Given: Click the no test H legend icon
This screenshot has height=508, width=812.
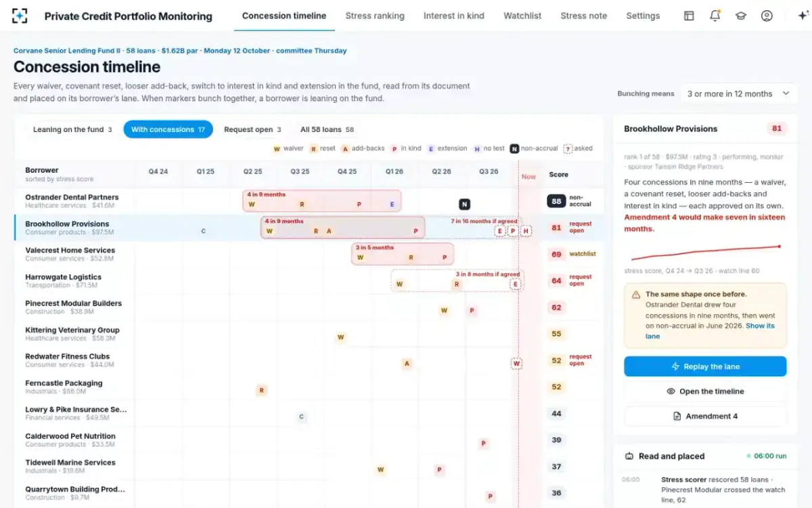Looking at the screenshot, I should pyautogui.click(x=477, y=148).
